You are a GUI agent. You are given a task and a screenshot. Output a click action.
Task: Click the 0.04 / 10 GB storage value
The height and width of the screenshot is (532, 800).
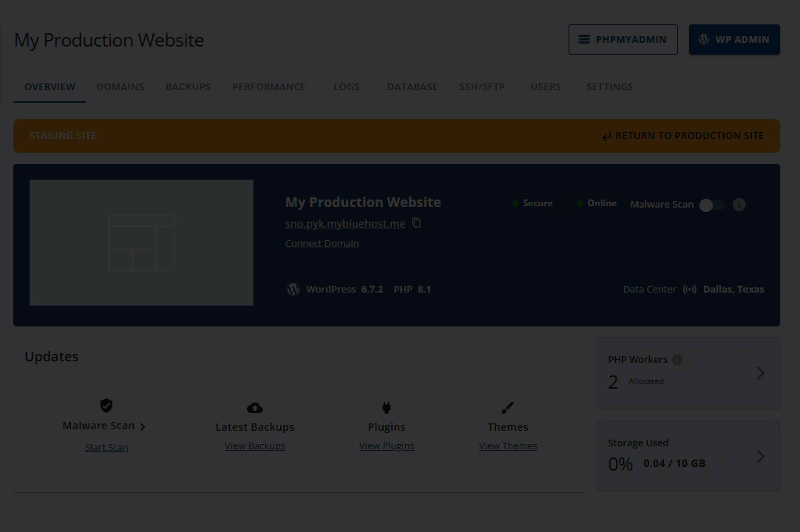point(674,463)
